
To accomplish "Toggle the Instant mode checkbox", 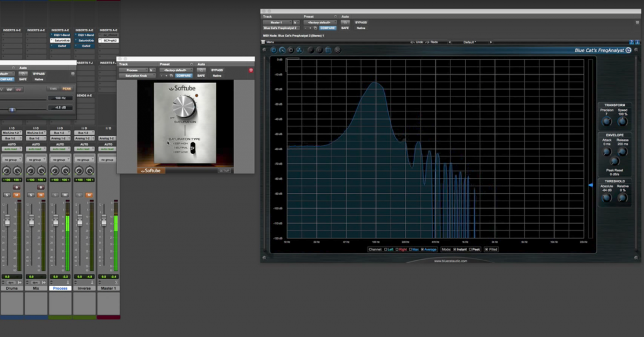I will point(455,249).
